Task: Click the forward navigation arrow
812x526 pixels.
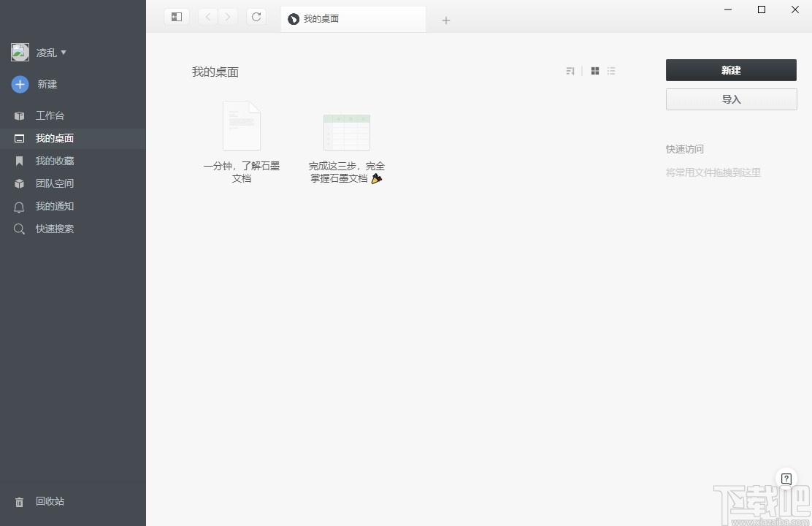Action: [228, 16]
